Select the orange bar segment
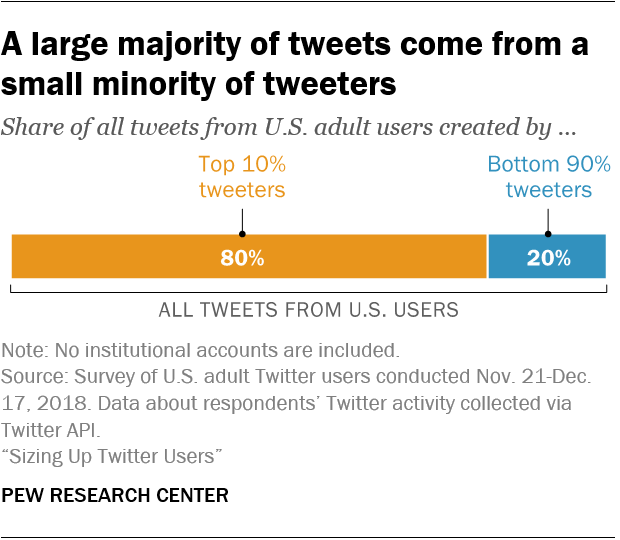This screenshot has height=540, width=620. pos(120,256)
